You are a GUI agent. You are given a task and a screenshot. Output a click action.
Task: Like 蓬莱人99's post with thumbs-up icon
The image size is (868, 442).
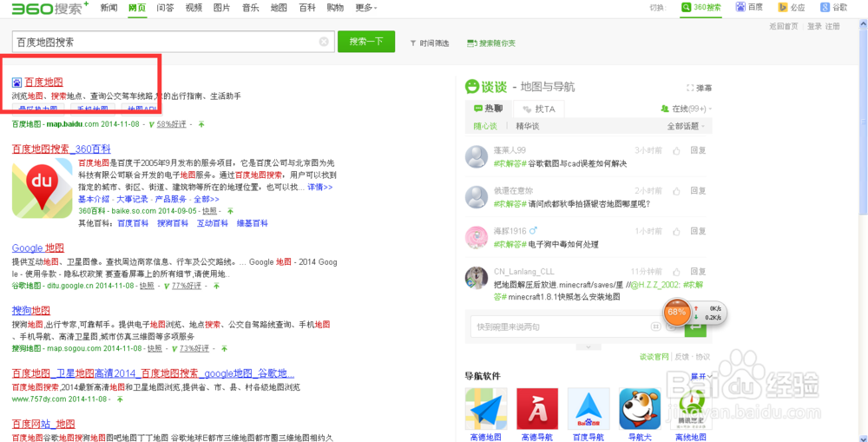[x=676, y=150]
